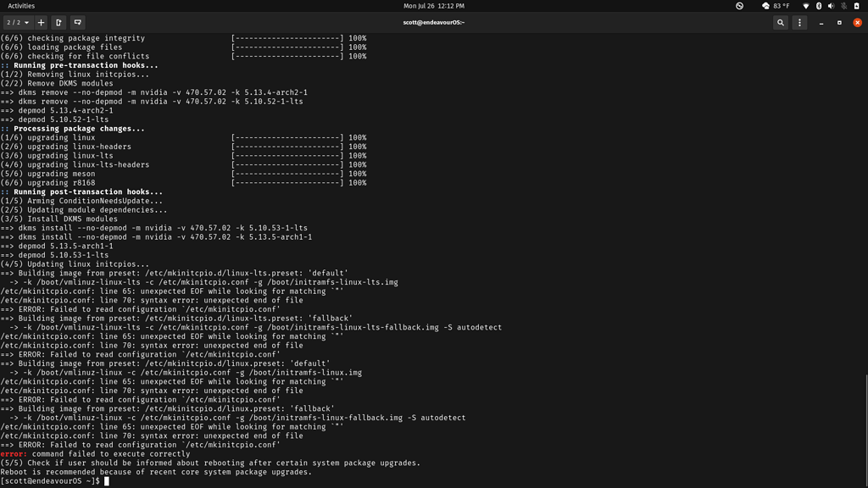Close the terminal with the orange X

pyautogui.click(x=857, y=23)
